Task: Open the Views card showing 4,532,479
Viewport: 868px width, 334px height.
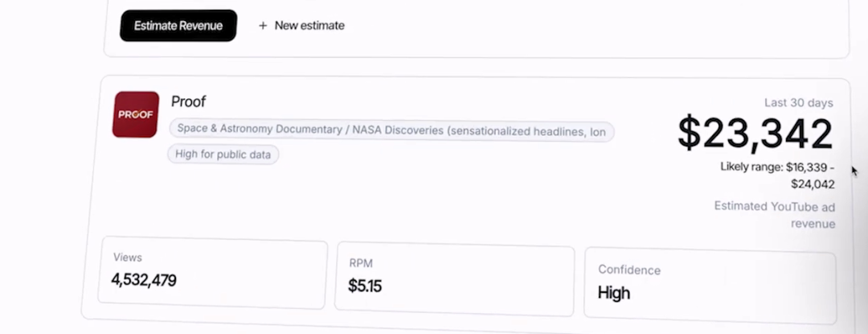Action: (212, 273)
